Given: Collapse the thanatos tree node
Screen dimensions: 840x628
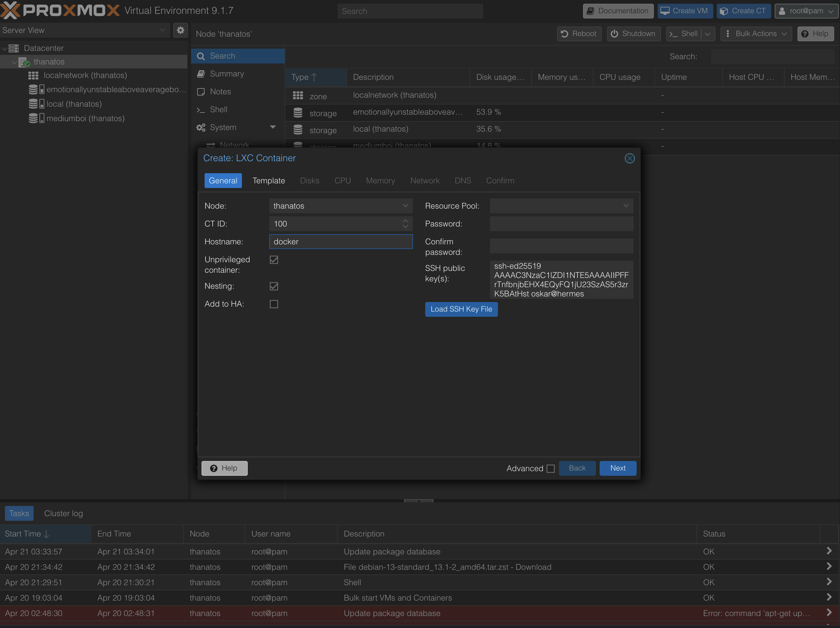Looking at the screenshot, I should point(14,62).
